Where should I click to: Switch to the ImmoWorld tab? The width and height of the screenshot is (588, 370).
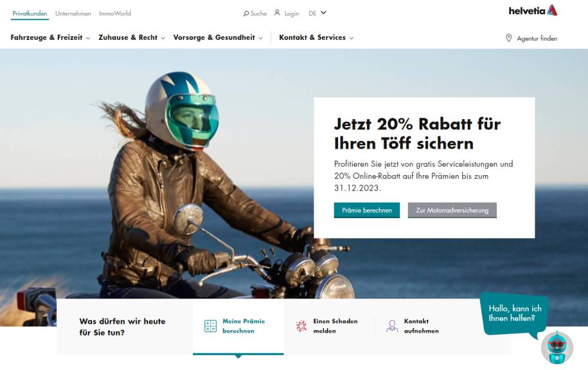click(x=115, y=14)
